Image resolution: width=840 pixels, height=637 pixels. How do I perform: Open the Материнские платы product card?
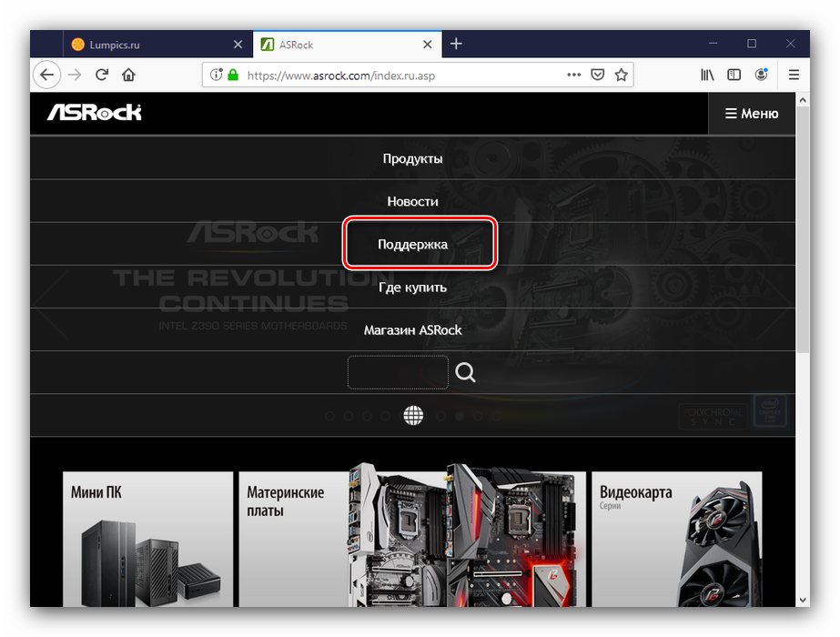pos(412,539)
